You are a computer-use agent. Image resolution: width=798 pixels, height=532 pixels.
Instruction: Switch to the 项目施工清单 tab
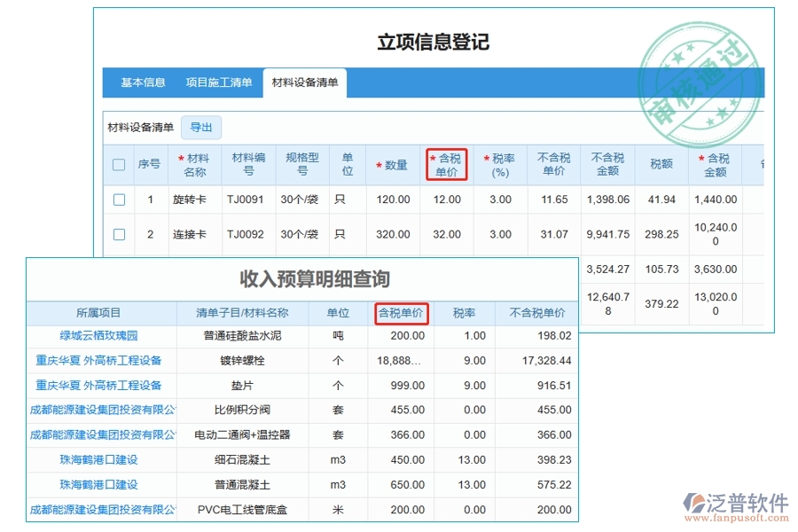219,82
